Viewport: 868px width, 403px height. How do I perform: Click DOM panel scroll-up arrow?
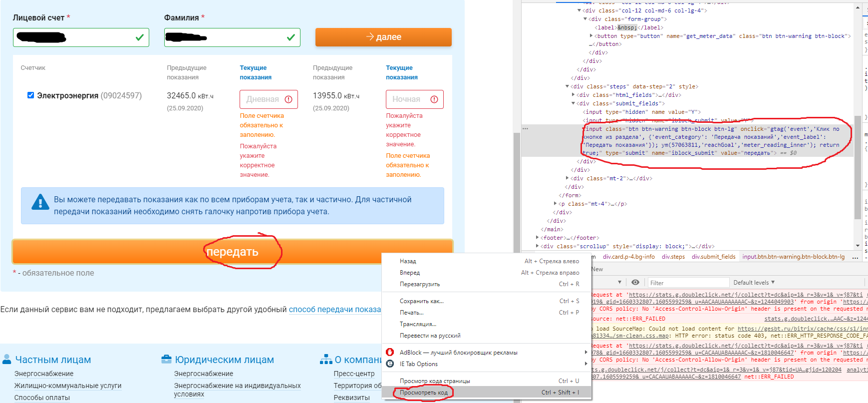pos(858,7)
